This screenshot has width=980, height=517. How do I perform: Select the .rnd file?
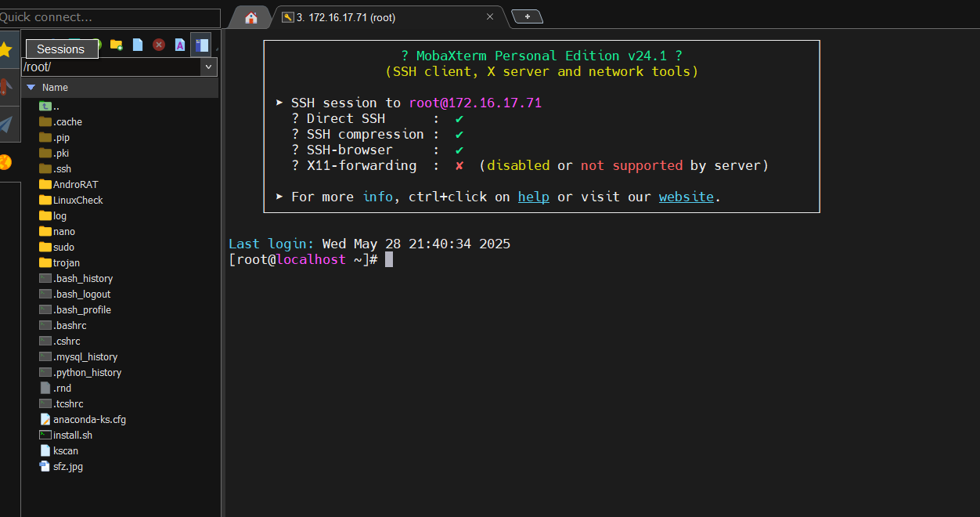coord(56,388)
